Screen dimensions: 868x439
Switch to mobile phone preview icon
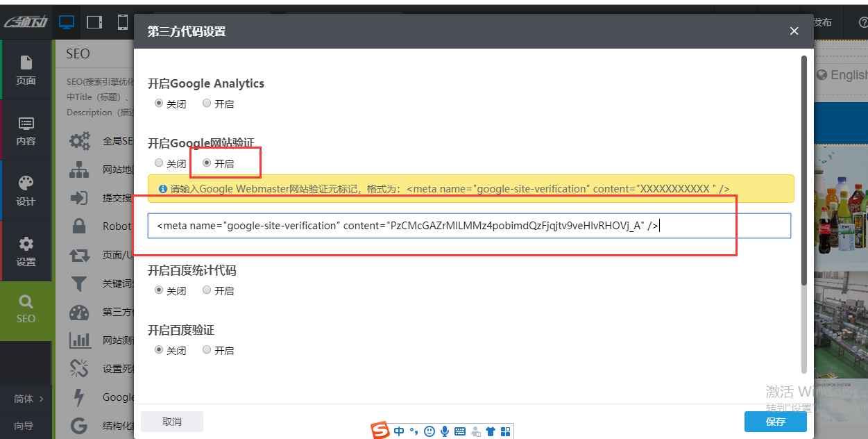(123, 22)
